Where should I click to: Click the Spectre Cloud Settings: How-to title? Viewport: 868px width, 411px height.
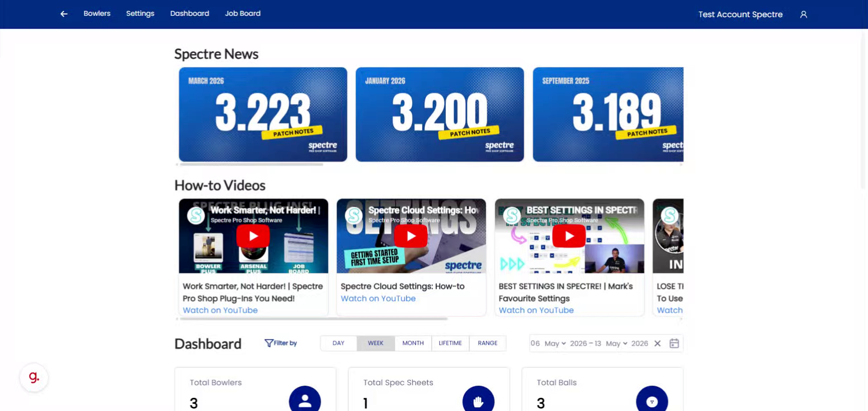click(x=402, y=286)
